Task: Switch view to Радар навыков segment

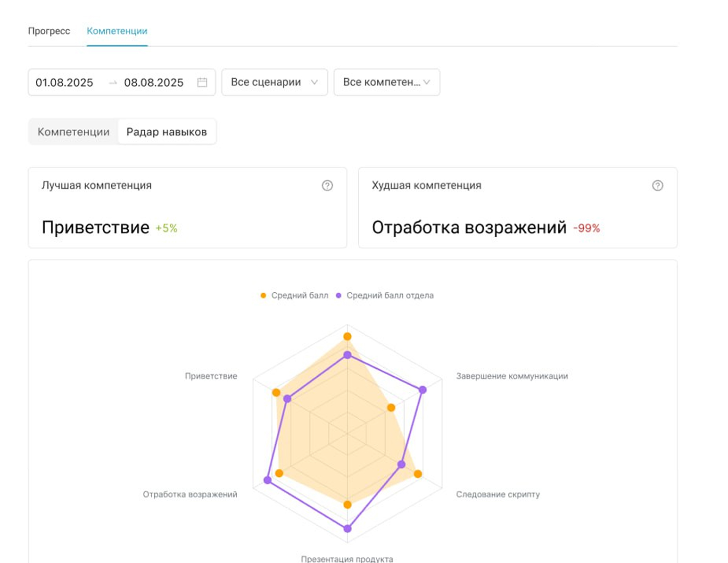Action: tap(166, 132)
